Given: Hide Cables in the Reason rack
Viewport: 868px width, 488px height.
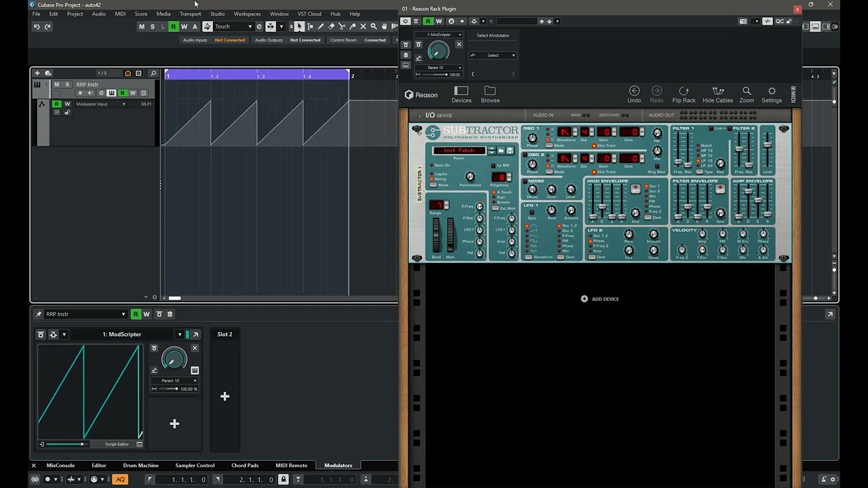Looking at the screenshot, I should 718,94.
